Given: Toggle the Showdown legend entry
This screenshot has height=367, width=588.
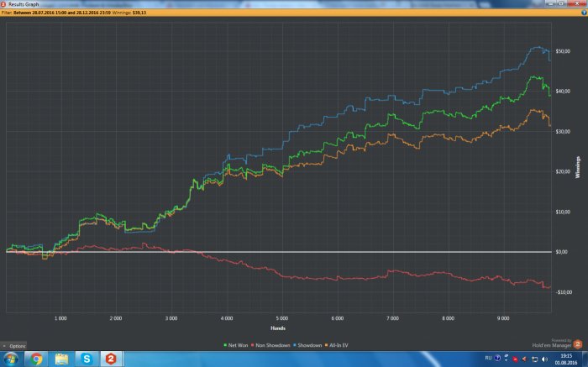Looking at the screenshot, I should 307,345.
